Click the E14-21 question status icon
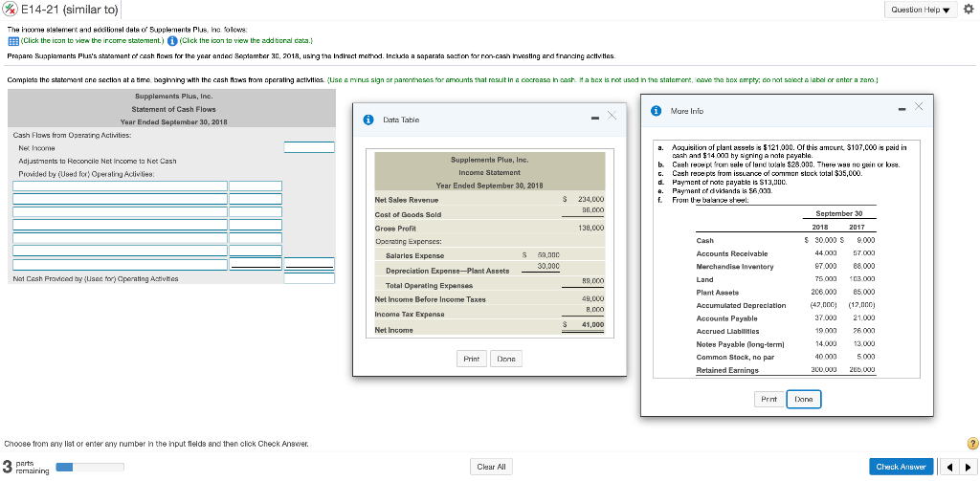Screen dimensions: 980x481 pyautogui.click(x=11, y=10)
